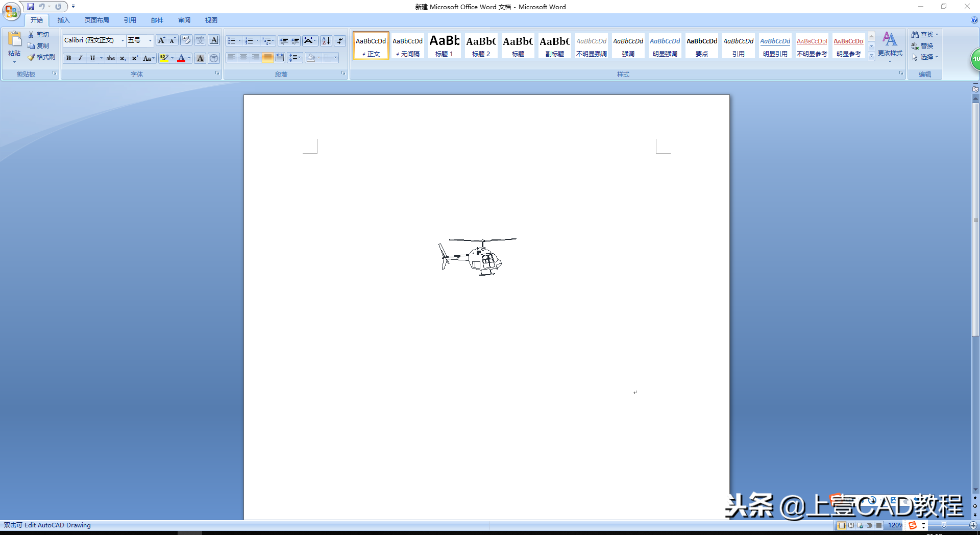The image size is (980, 535).
Task: Apply character border
Action: coord(214,40)
